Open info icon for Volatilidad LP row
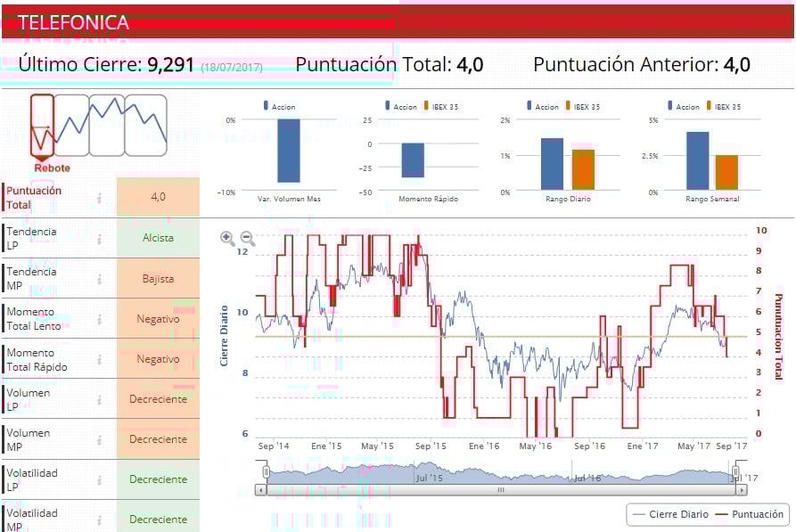The height and width of the screenshot is (532, 796). (100, 479)
